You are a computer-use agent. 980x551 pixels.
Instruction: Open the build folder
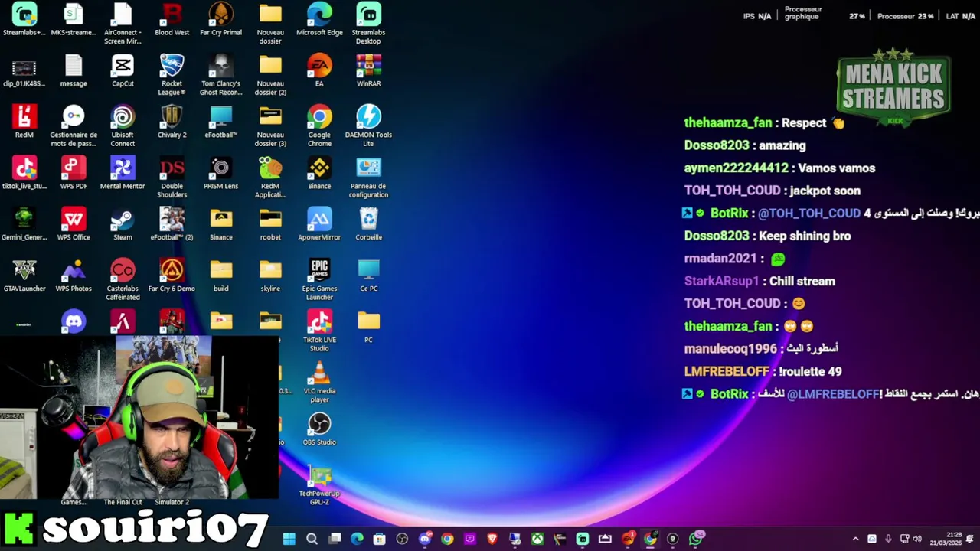coord(221,276)
